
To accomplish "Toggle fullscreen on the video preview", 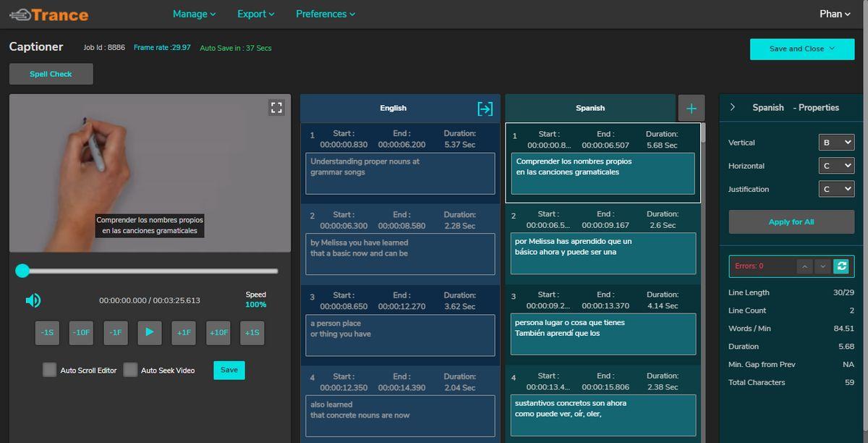I will (x=276, y=108).
